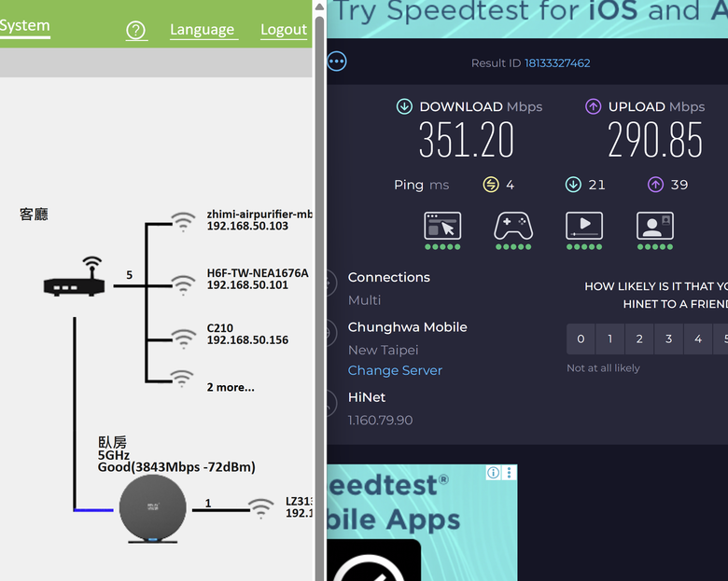Open Result ID 18133327462 link
The height and width of the screenshot is (581, 728).
point(557,63)
